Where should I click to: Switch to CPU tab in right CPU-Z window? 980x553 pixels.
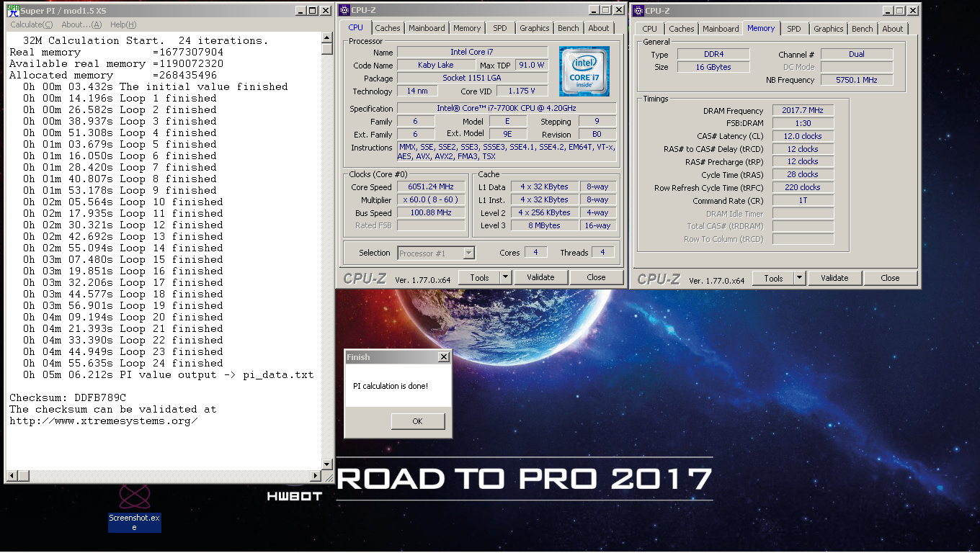(650, 29)
